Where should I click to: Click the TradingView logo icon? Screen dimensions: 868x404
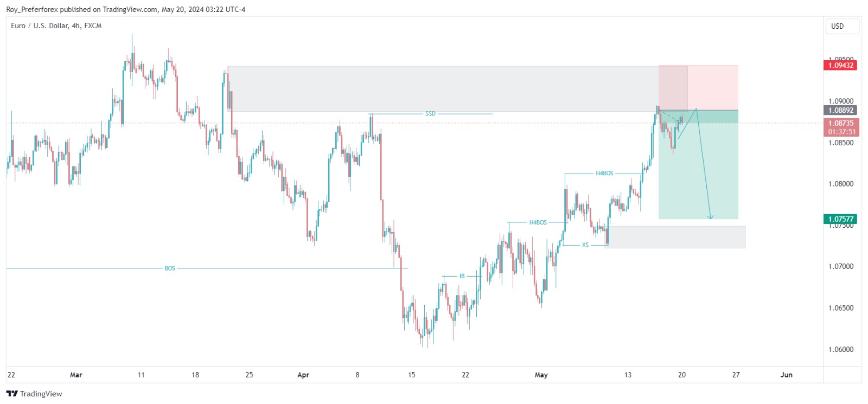(12, 394)
